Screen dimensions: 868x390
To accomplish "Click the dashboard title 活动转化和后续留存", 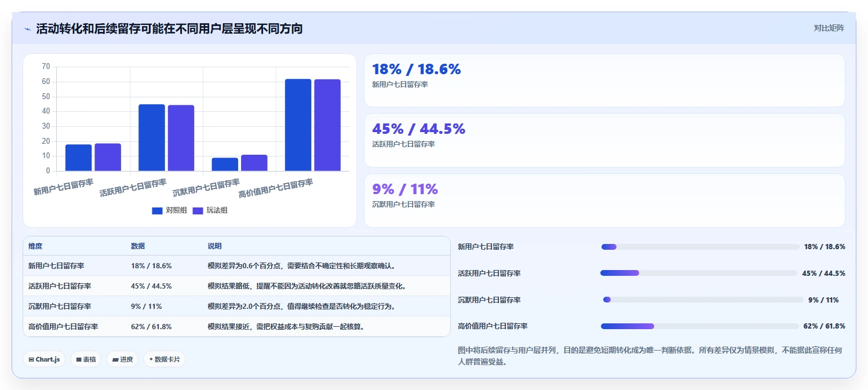I will (x=169, y=28).
